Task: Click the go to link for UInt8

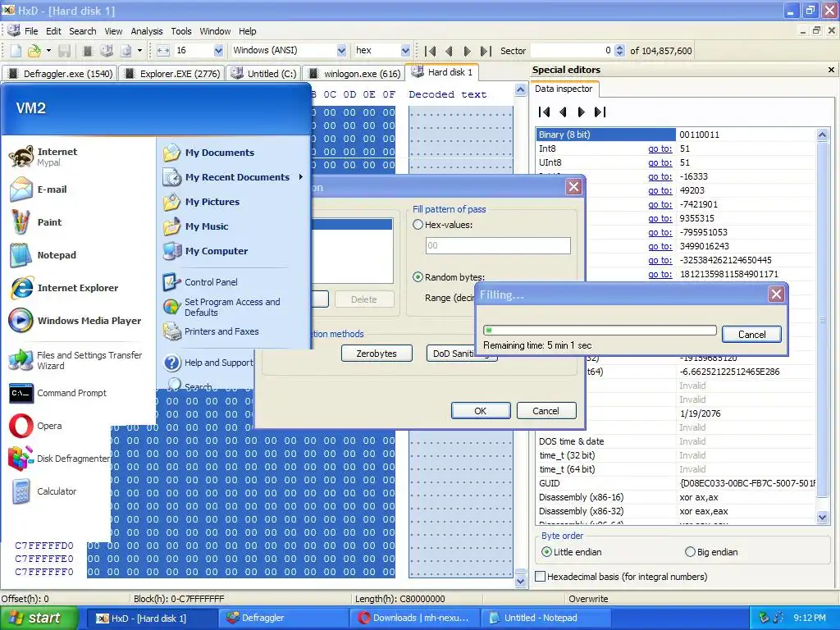Action: (660, 163)
